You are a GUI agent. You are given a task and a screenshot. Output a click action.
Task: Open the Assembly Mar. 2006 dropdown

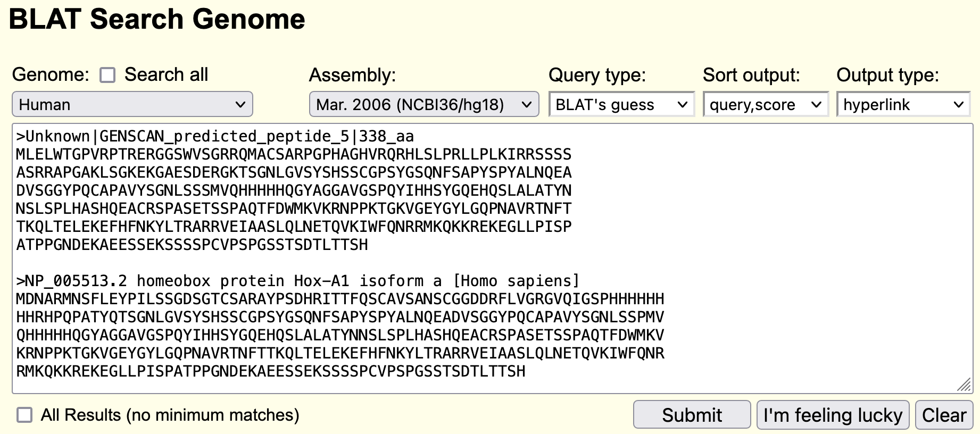click(x=424, y=104)
